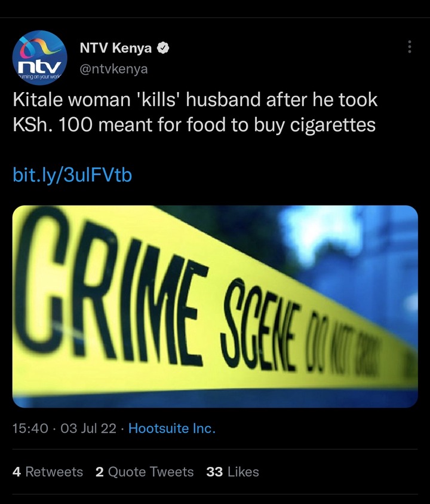The image size is (430, 504).
Task: Open the Hootsuite Inc. source link
Action: [x=172, y=428]
